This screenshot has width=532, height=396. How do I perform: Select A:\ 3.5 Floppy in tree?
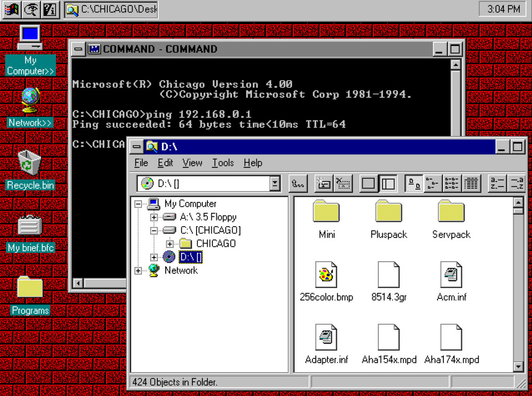[x=208, y=217]
